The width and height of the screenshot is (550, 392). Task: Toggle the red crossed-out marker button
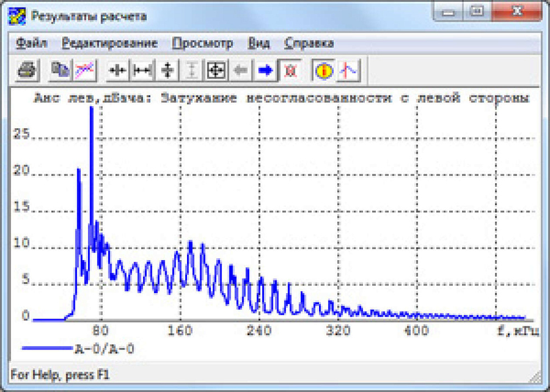click(x=290, y=70)
